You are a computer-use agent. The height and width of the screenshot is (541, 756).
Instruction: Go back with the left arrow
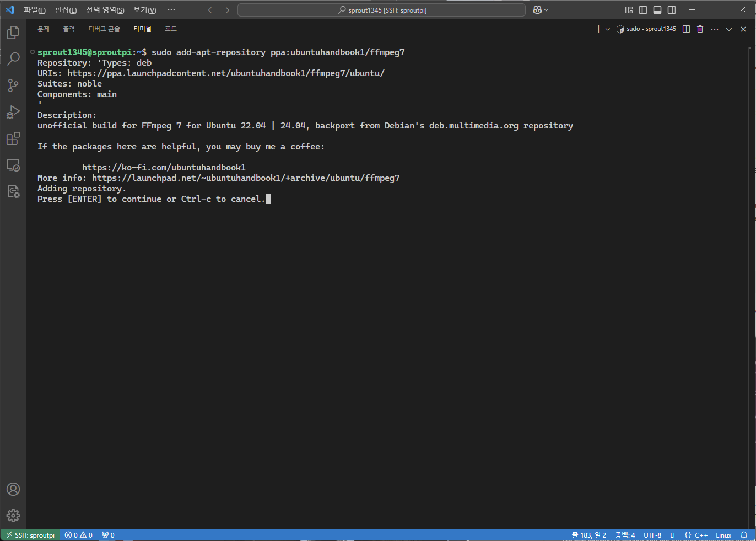(212, 10)
